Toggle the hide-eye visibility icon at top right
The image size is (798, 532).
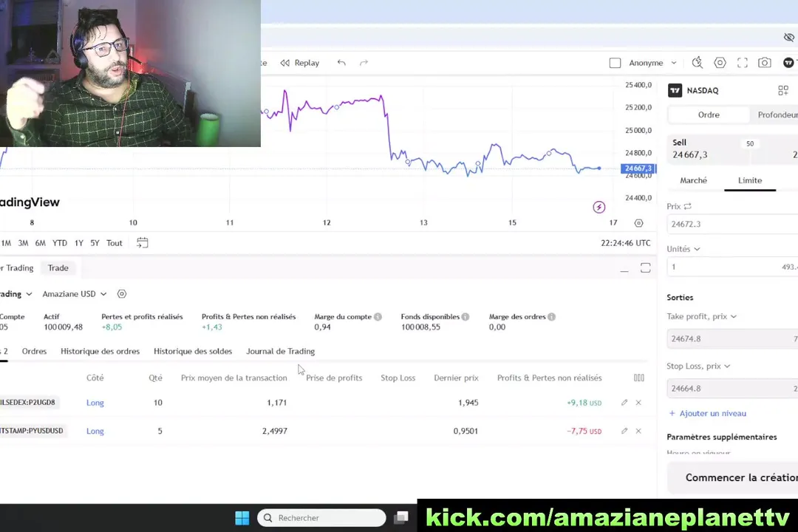click(x=789, y=37)
